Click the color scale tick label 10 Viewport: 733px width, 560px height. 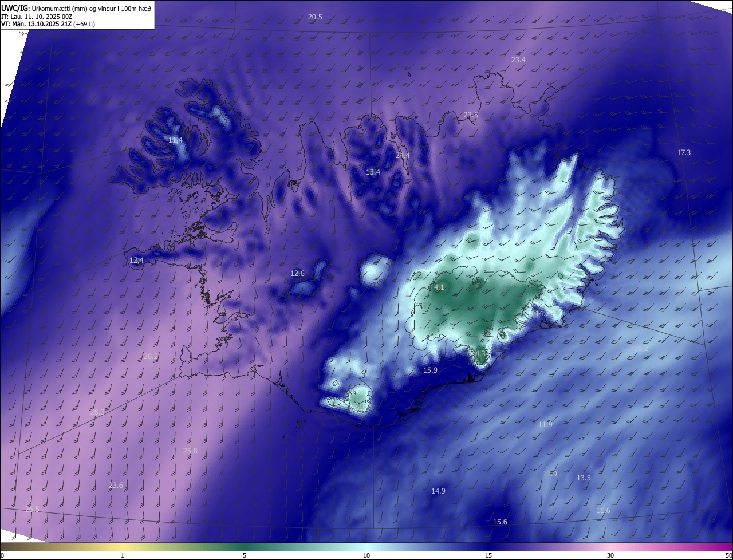[x=366, y=555]
